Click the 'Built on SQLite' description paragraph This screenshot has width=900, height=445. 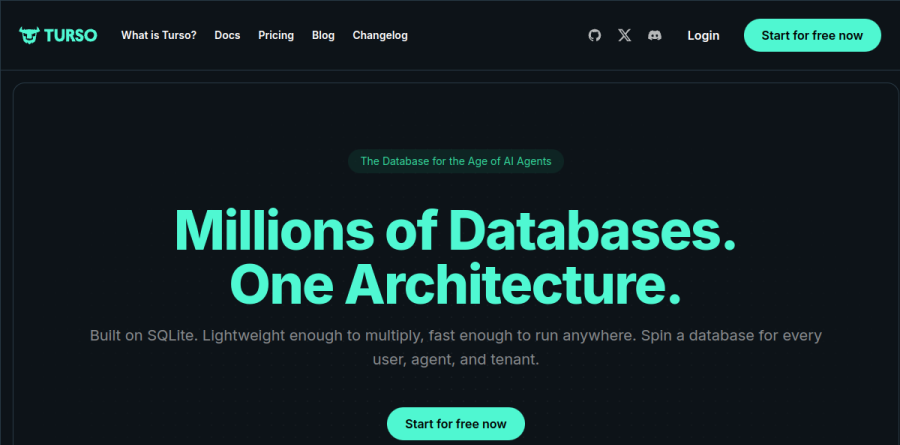(456, 347)
